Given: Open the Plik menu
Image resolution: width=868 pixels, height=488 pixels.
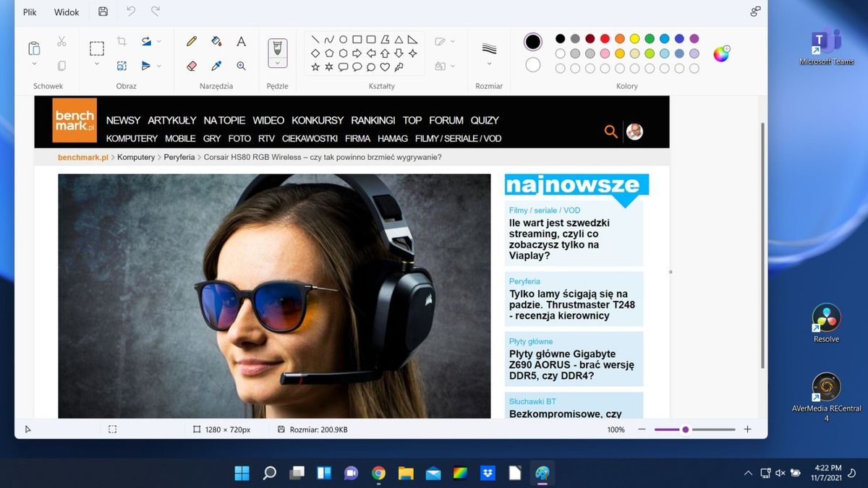Looking at the screenshot, I should tap(30, 12).
